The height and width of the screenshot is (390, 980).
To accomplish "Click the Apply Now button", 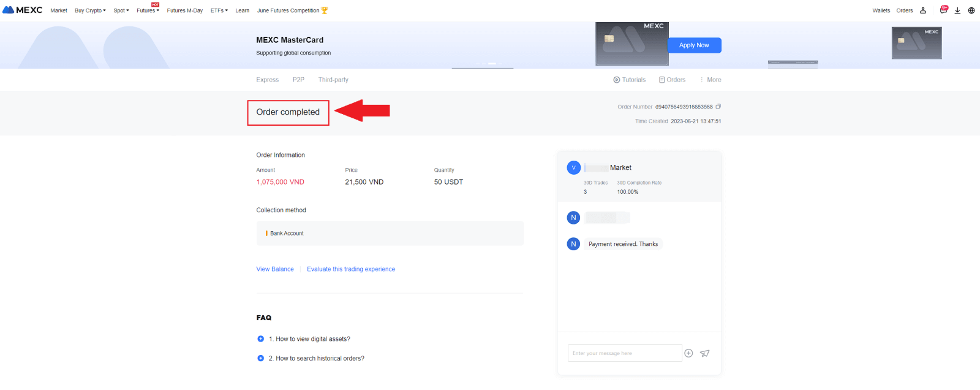I will 694,45.
